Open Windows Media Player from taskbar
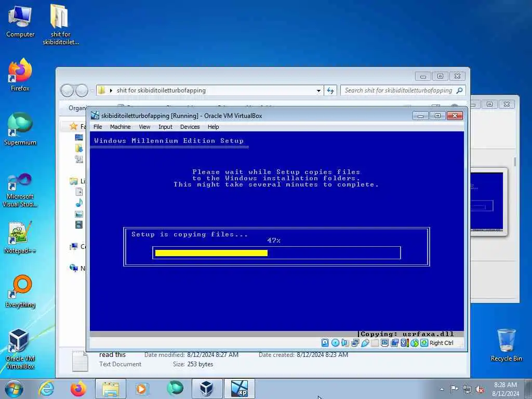Image resolution: width=532 pixels, height=399 pixels. (x=141, y=389)
